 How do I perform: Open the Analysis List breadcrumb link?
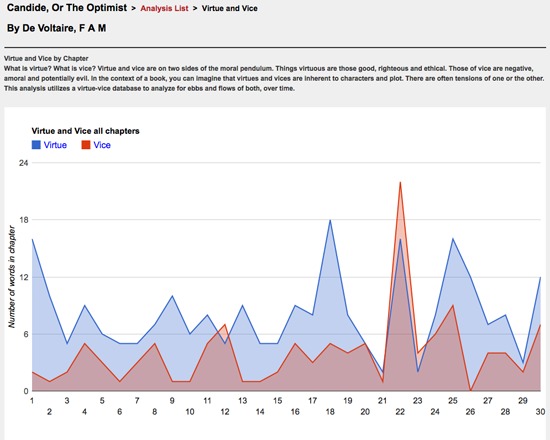click(x=164, y=8)
